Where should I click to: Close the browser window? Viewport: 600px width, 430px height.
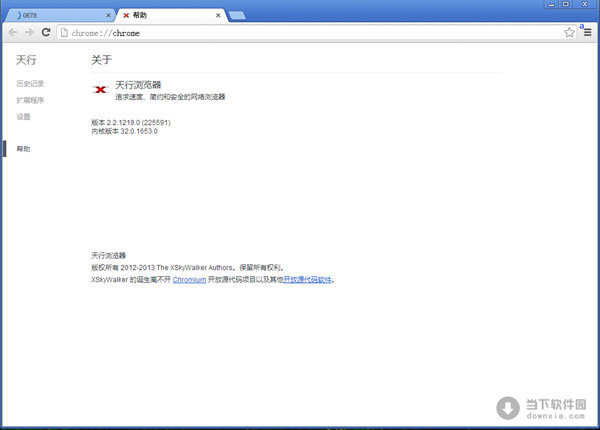(585, 5)
